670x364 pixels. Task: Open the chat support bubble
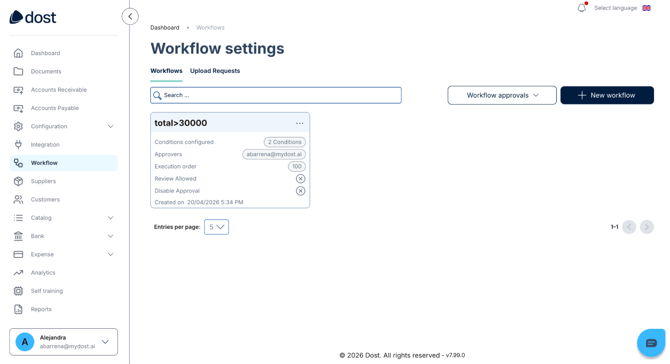pyautogui.click(x=651, y=343)
